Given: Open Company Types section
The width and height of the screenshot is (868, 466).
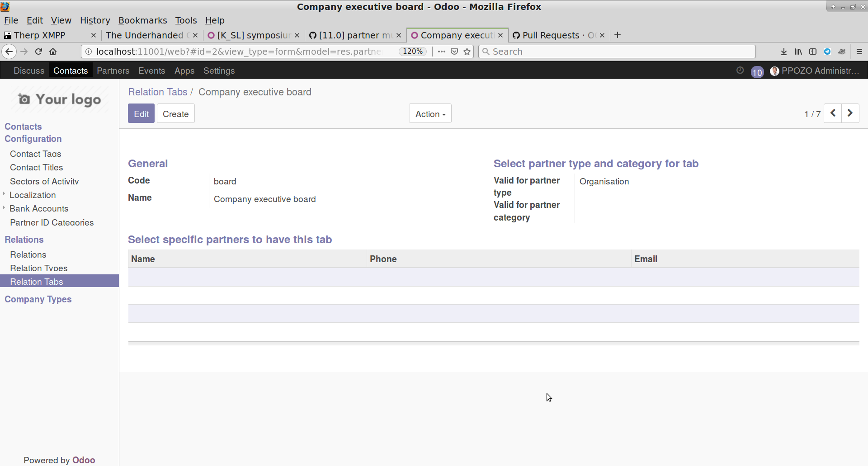Looking at the screenshot, I should [38, 299].
